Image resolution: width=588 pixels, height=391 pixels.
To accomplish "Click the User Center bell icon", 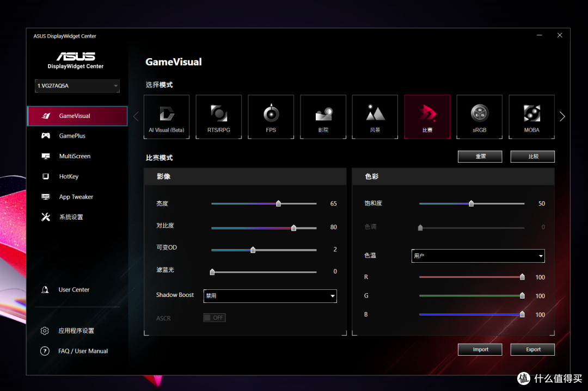I will (45, 289).
